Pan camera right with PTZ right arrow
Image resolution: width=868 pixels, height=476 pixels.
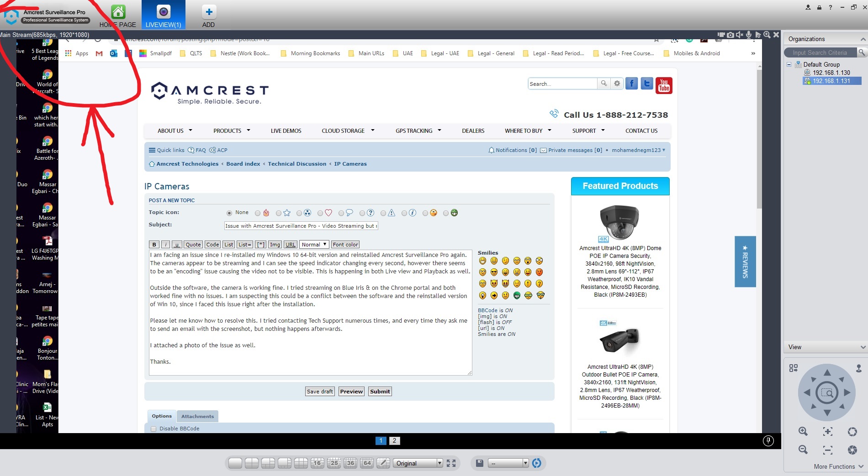click(x=847, y=392)
